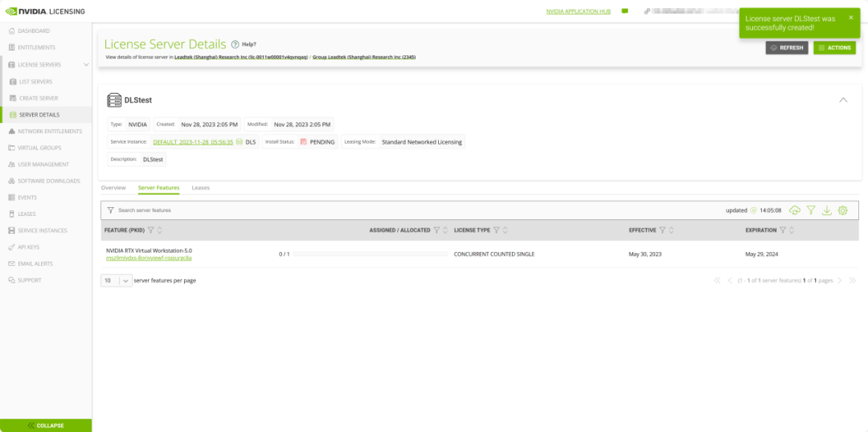Sort by Feature (PKID) column
The width and height of the screenshot is (868, 432).
click(159, 230)
